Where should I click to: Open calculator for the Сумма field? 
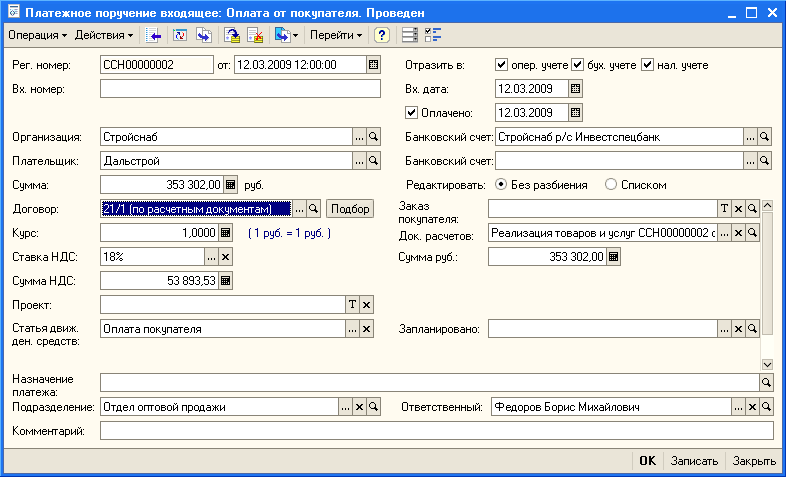pyautogui.click(x=231, y=185)
